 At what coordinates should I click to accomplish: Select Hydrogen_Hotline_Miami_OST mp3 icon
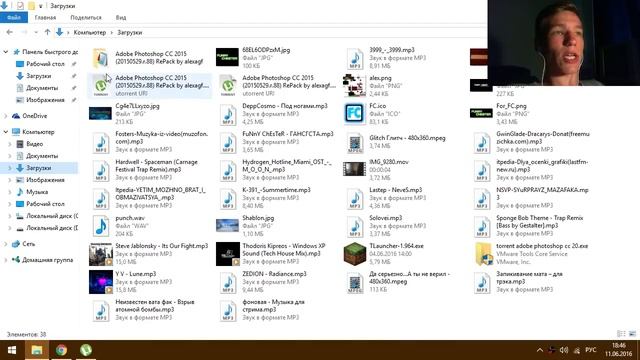228,171
